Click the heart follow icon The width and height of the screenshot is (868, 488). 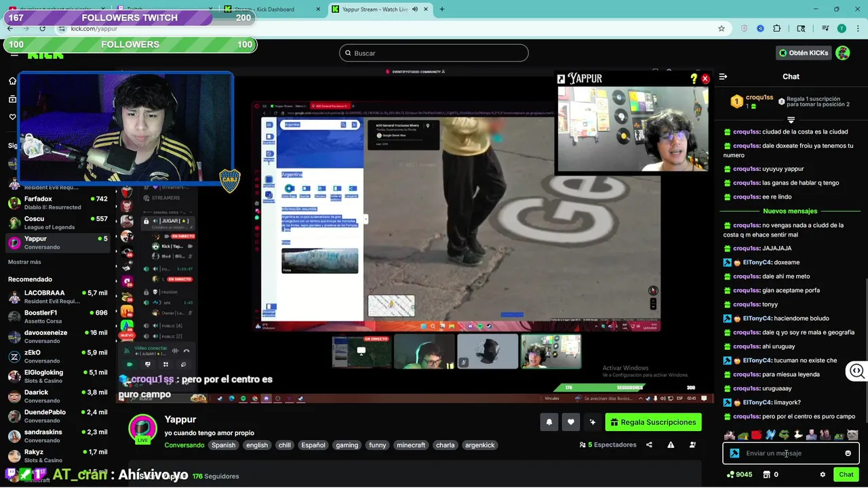(571, 422)
